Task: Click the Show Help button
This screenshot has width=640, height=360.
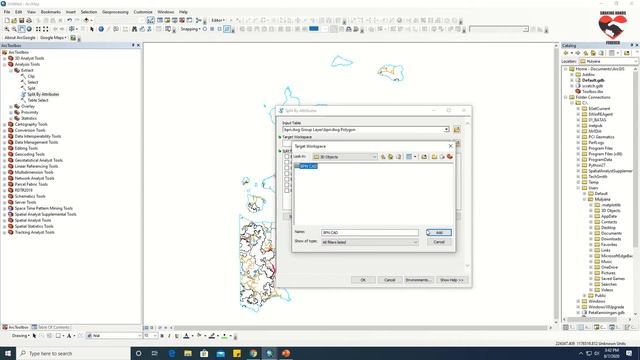Action: pyautogui.click(x=451, y=280)
